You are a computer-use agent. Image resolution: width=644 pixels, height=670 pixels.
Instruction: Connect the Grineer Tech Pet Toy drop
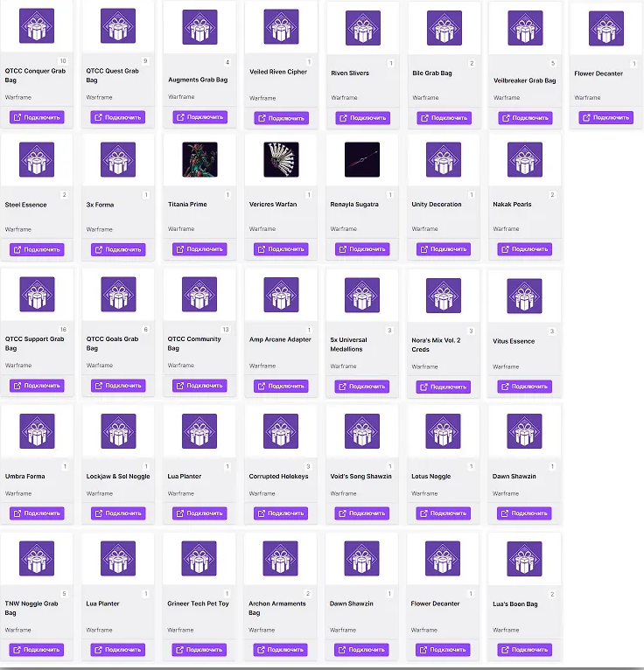click(199, 650)
